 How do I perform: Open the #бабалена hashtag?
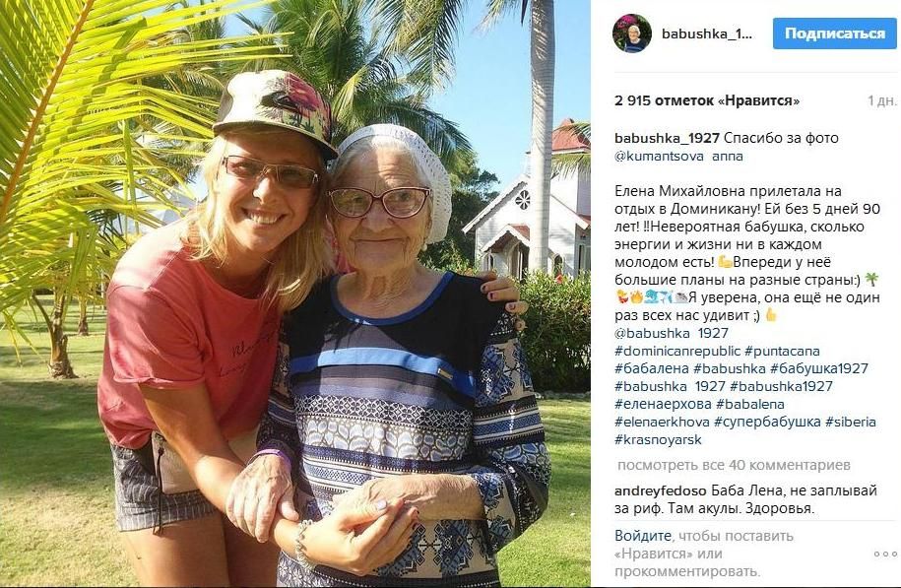pos(652,369)
